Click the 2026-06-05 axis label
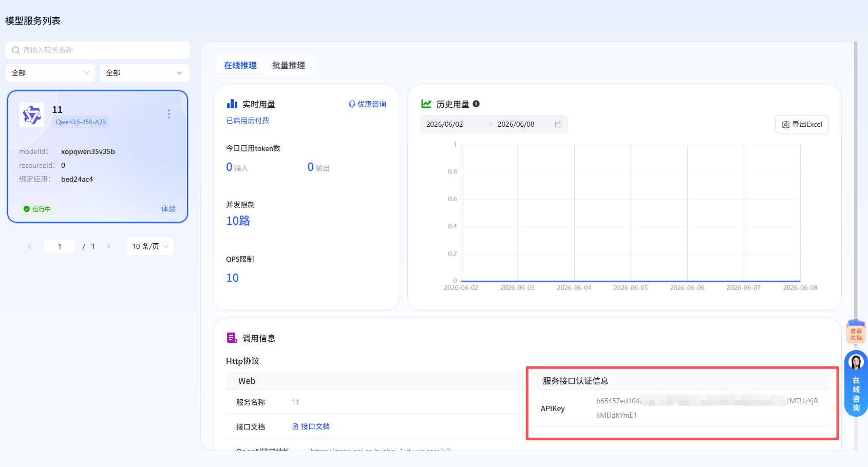The height and width of the screenshot is (467, 868). click(x=631, y=288)
